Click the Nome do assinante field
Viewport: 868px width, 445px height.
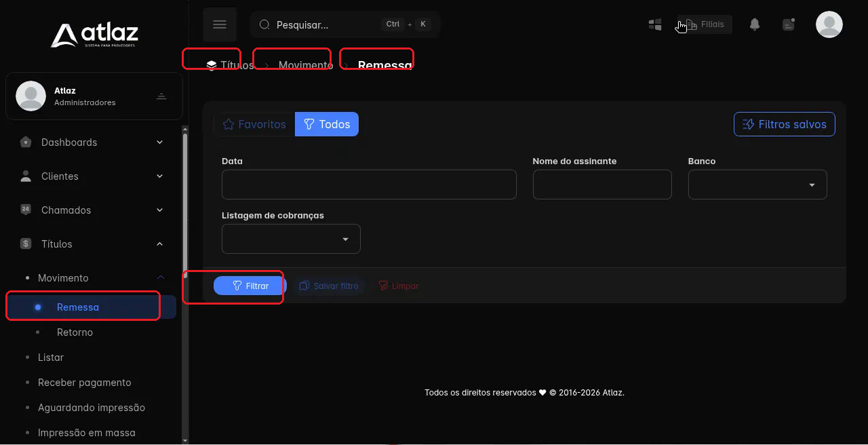click(602, 185)
